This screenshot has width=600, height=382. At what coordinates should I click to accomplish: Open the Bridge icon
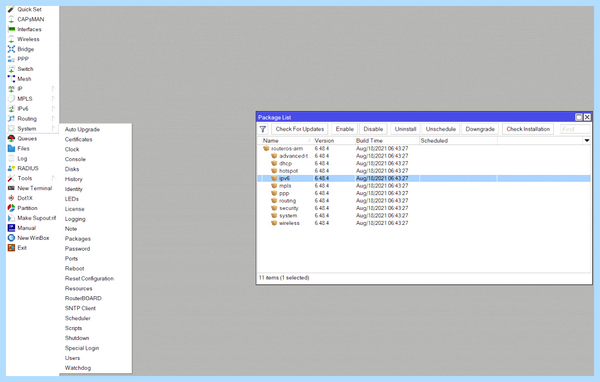click(x=11, y=49)
